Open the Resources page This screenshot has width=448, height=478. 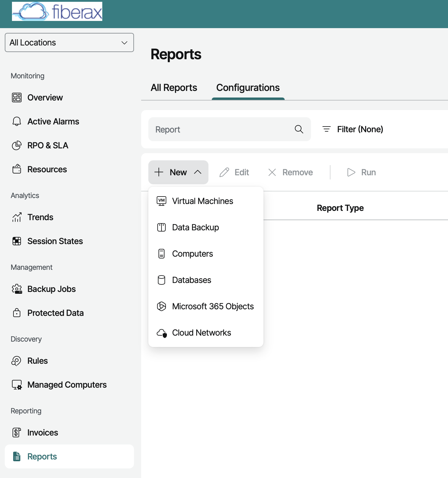click(69, 169)
